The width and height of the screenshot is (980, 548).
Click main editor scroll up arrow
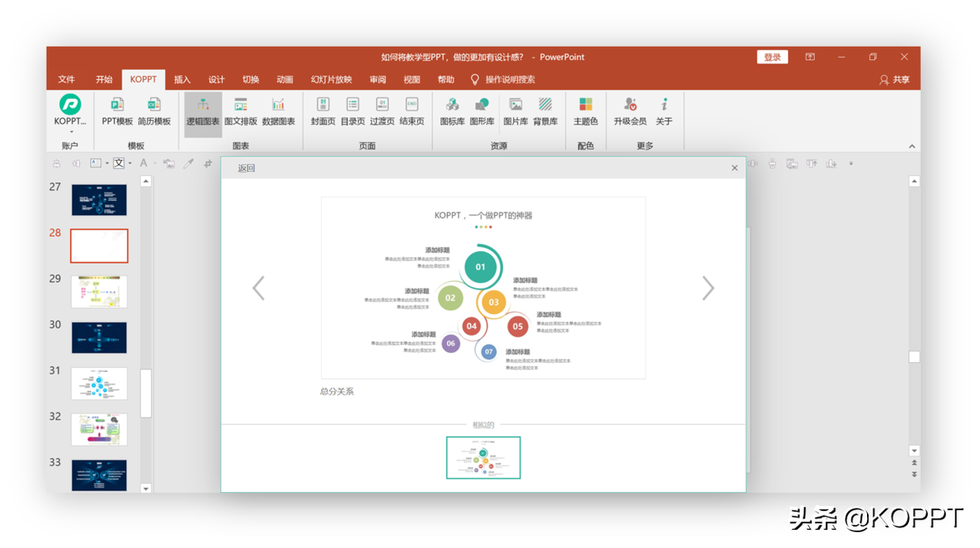(914, 182)
